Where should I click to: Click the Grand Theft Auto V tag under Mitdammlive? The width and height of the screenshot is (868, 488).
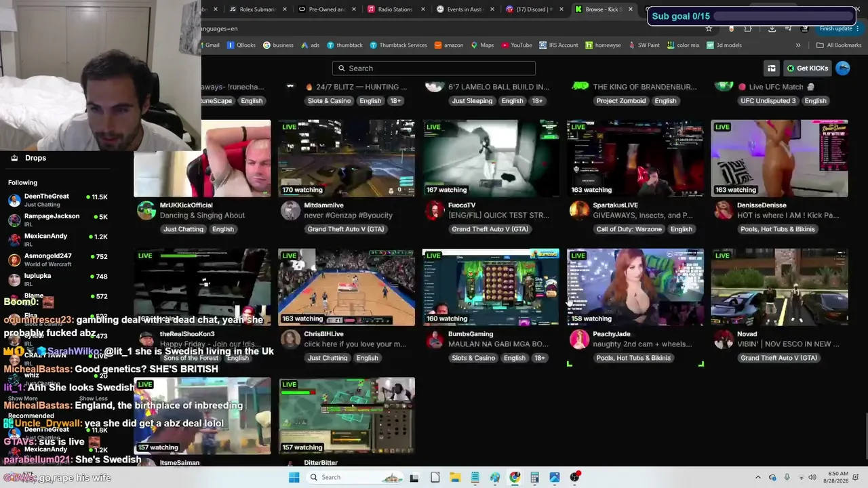346,229
